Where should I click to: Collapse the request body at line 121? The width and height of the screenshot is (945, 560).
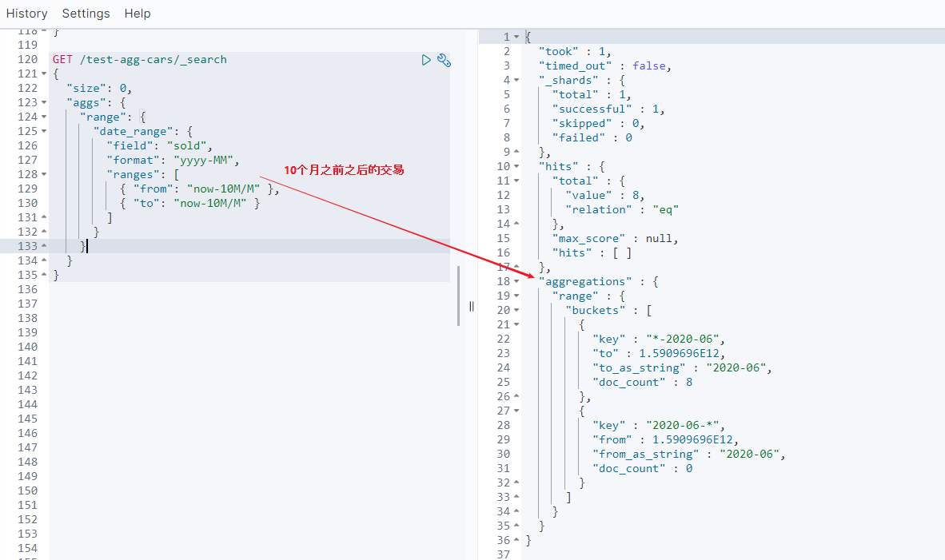(43, 74)
